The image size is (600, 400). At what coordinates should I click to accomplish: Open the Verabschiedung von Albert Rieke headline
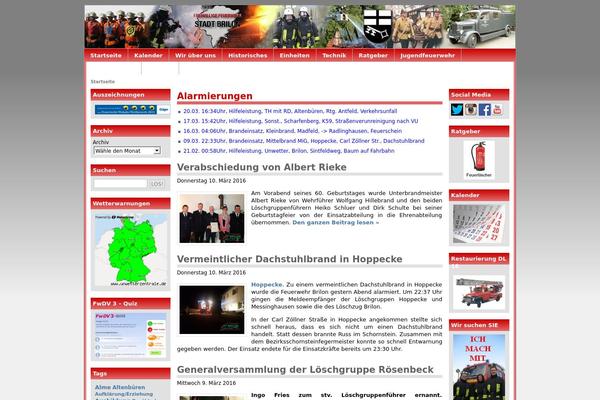tap(262, 167)
